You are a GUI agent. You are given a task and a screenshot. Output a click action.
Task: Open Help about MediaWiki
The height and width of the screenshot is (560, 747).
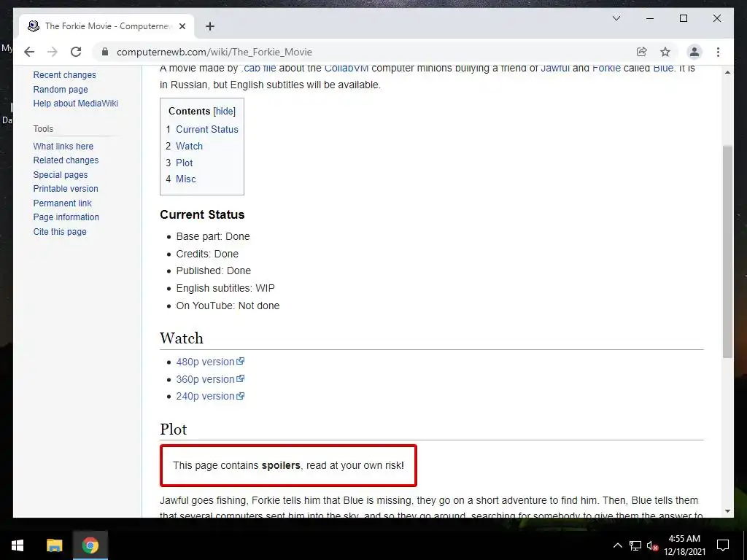click(76, 104)
